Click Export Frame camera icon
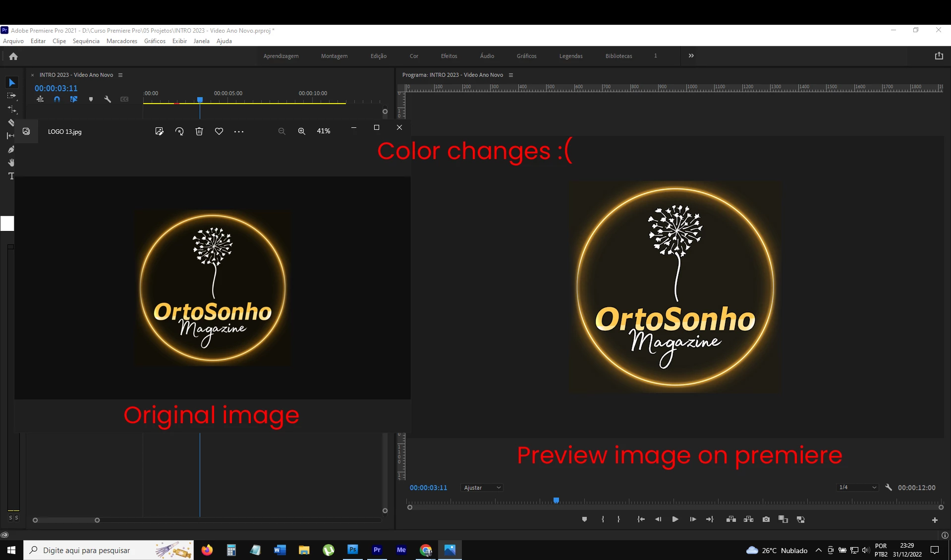 point(766,519)
